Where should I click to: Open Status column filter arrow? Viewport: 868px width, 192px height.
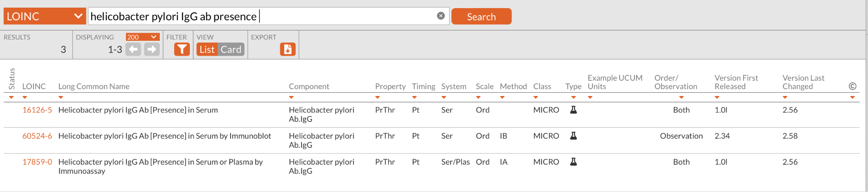click(11, 97)
